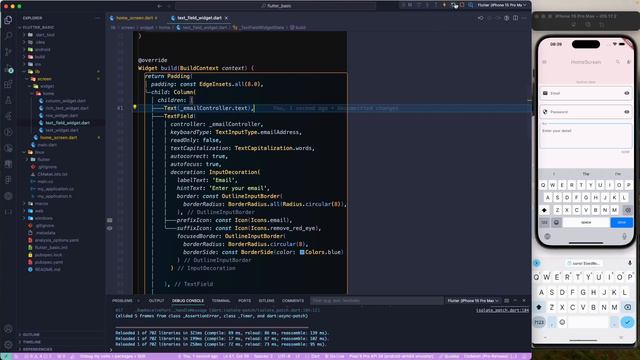The height and width of the screenshot is (360, 640).
Task: Tap the microphone icon on lower keyboard toolbar
Action: 630,263
